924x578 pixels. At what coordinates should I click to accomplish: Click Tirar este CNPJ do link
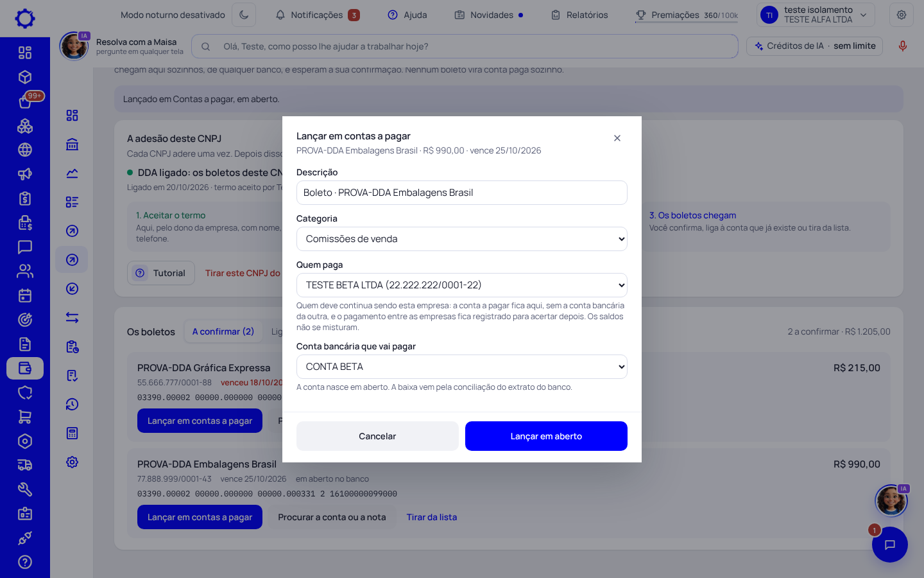(x=243, y=273)
